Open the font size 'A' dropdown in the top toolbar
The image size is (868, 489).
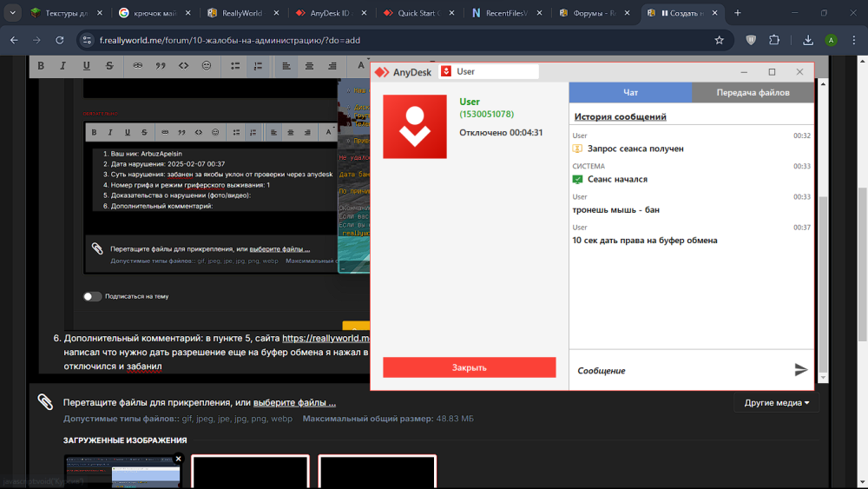pyautogui.click(x=361, y=66)
